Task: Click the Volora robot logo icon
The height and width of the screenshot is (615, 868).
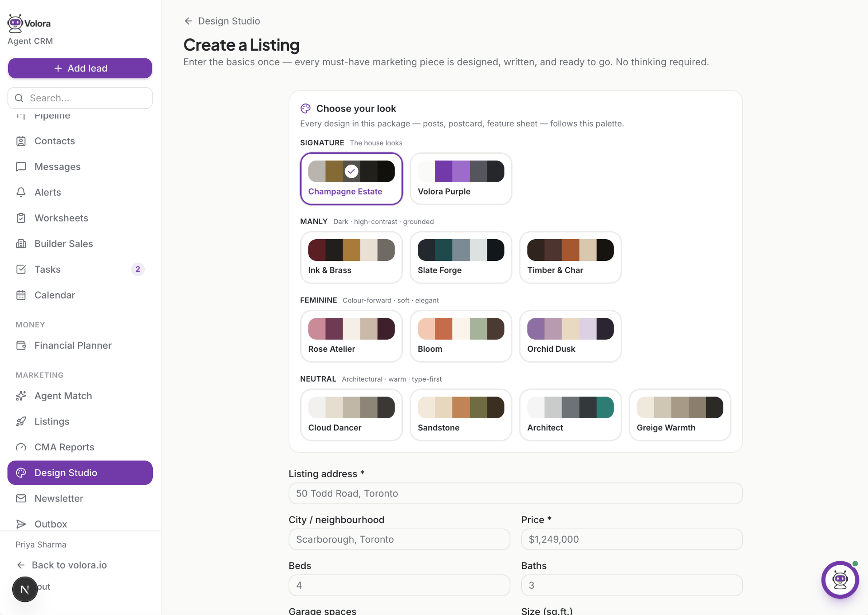Action: (x=15, y=24)
